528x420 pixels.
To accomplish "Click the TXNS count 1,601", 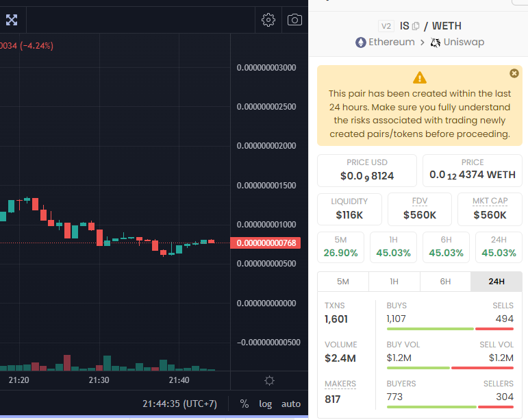I will (336, 319).
